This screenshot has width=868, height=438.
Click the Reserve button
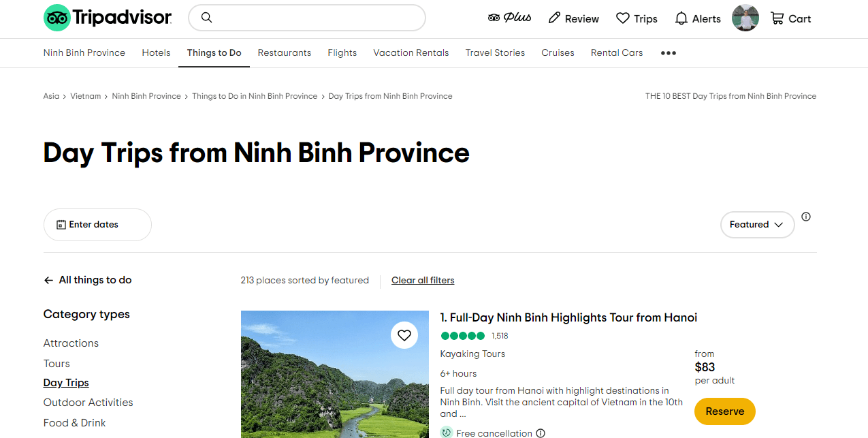click(x=725, y=411)
